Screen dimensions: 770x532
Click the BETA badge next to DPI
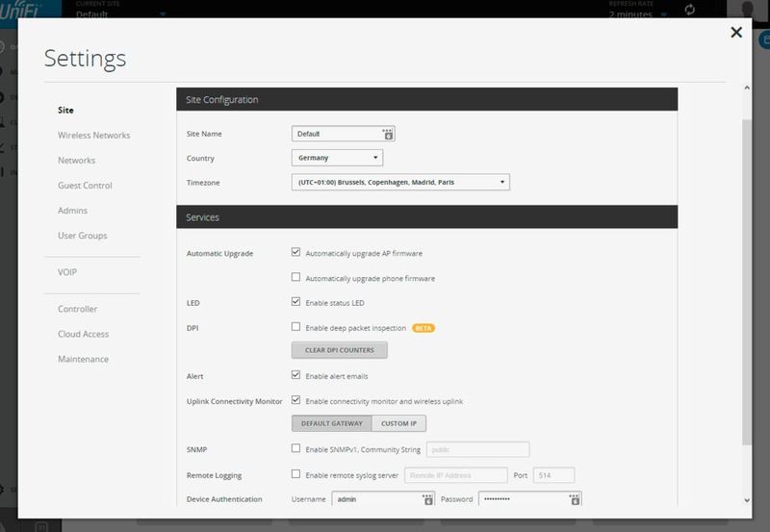tap(423, 328)
